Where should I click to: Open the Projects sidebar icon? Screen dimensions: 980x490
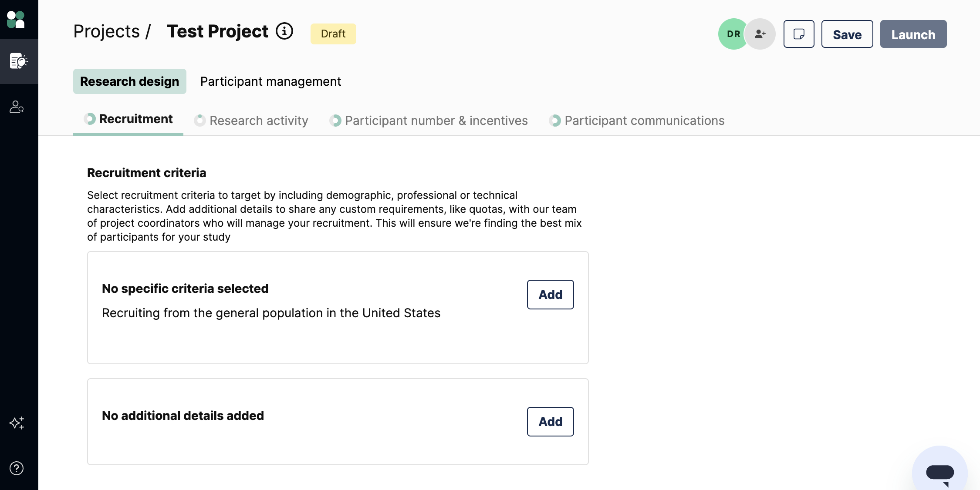pos(19,61)
